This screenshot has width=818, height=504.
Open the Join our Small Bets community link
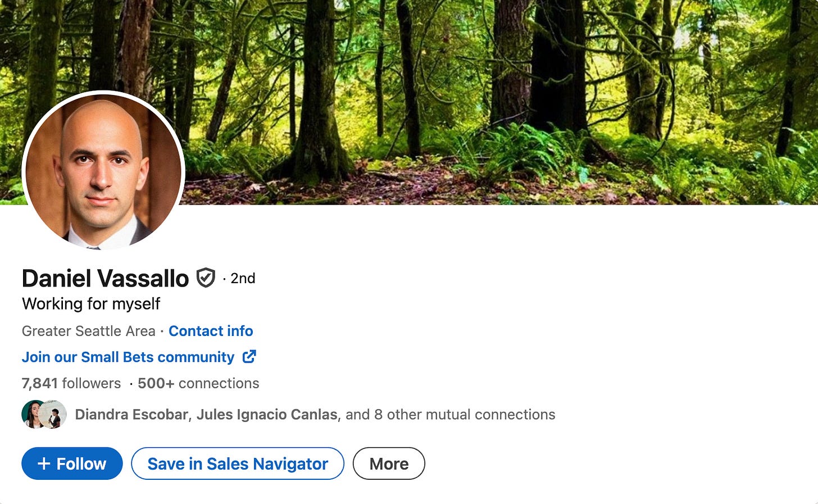pyautogui.click(x=128, y=357)
